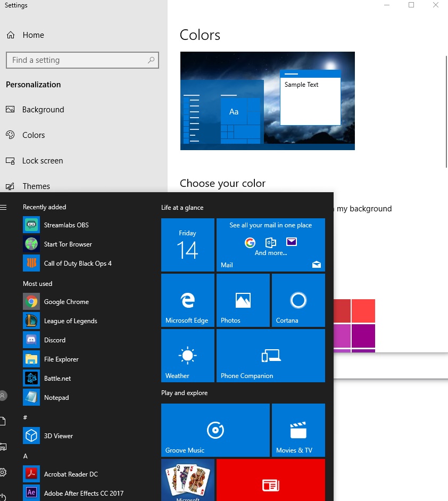Pick the magenta-pink color swatch

click(342, 336)
